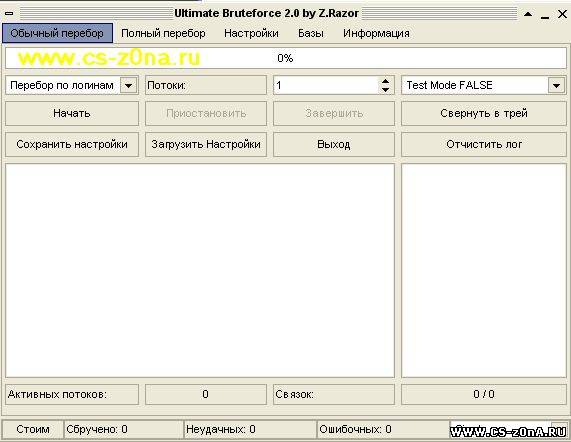Screen dimensions: 571x442
Task: Increase thread count with up spinner arrow
Action: (x=385, y=81)
